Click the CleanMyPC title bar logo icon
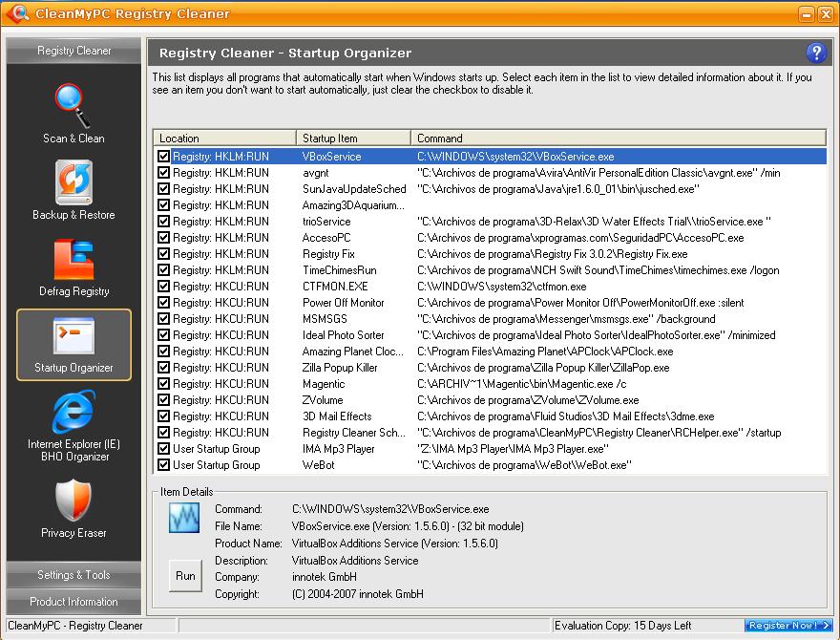840x640 pixels. pyautogui.click(x=16, y=12)
